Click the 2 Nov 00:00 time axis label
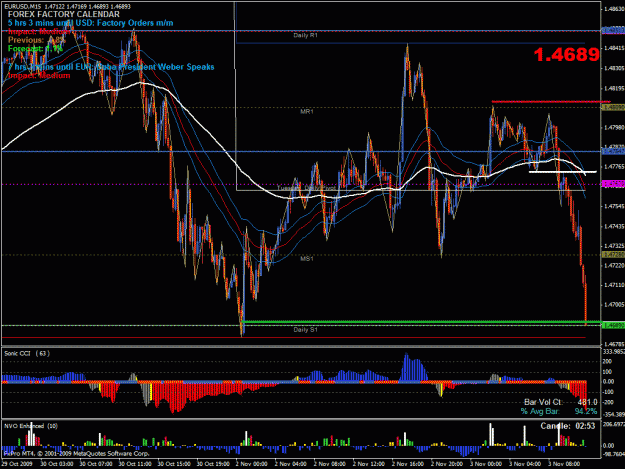Viewport: 625px width, 469px height. (252, 464)
